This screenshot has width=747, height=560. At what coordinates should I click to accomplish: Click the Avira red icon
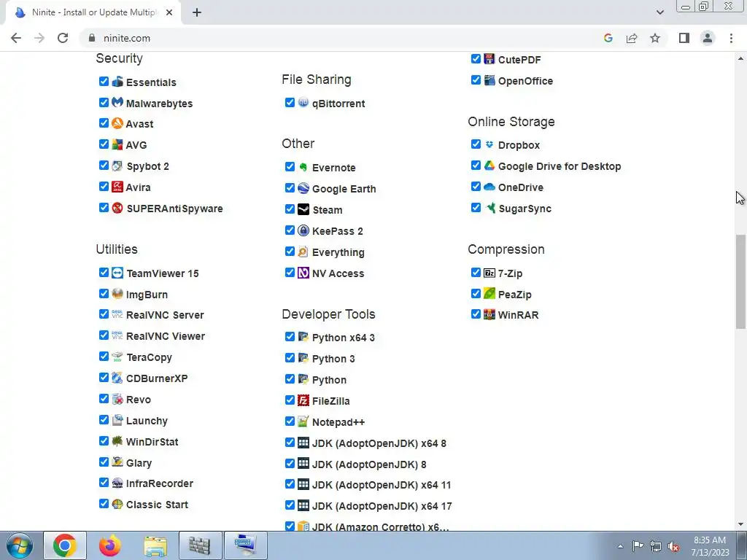tap(117, 187)
